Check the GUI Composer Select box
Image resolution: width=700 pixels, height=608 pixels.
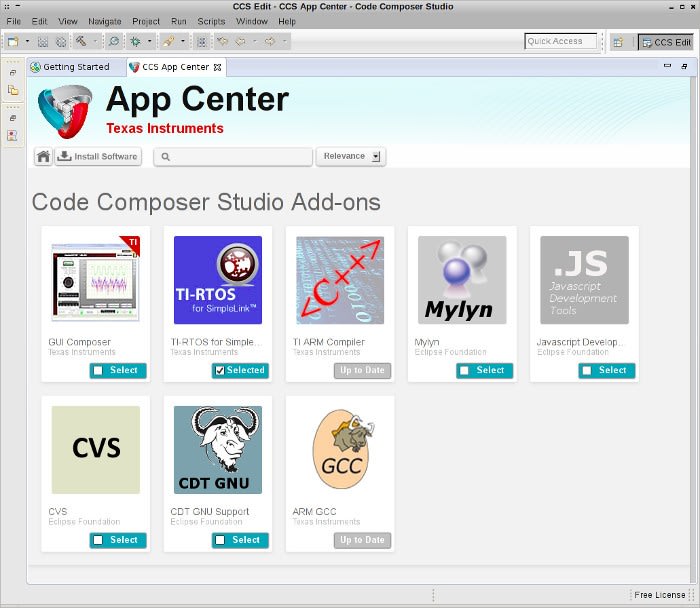(x=98, y=371)
